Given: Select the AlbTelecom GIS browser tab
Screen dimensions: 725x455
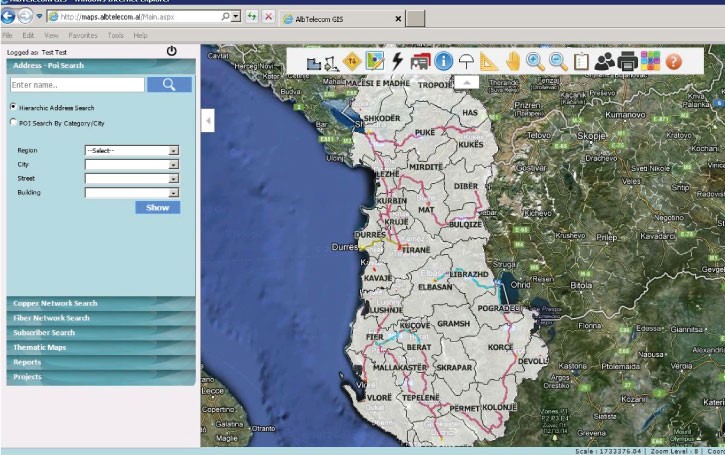Looking at the screenshot, I should [342, 19].
